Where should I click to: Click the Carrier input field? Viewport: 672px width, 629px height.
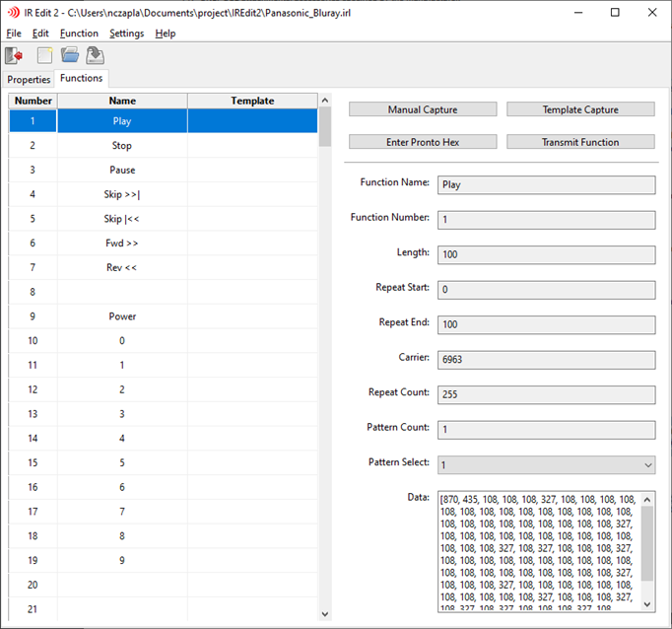click(x=547, y=359)
